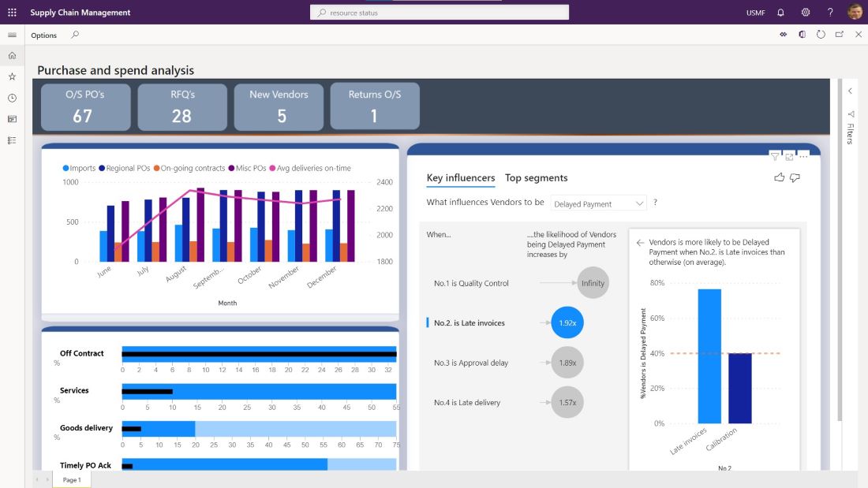Click the Options menu item
868x488 pixels.
43,35
